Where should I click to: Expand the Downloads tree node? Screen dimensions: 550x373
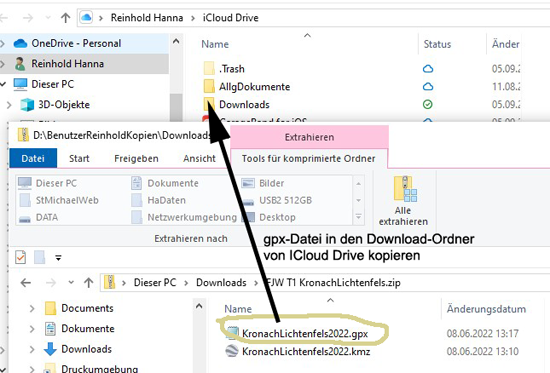[x=32, y=349]
